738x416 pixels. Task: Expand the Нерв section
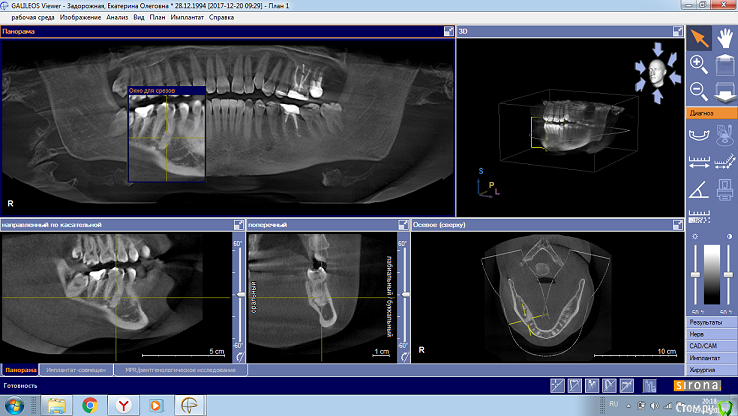click(711, 335)
